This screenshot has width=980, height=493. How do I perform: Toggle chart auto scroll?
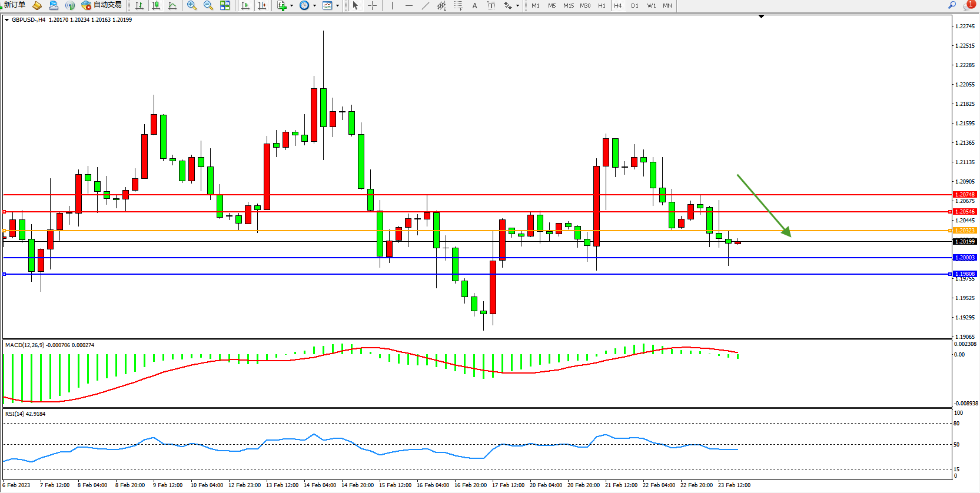pos(245,6)
